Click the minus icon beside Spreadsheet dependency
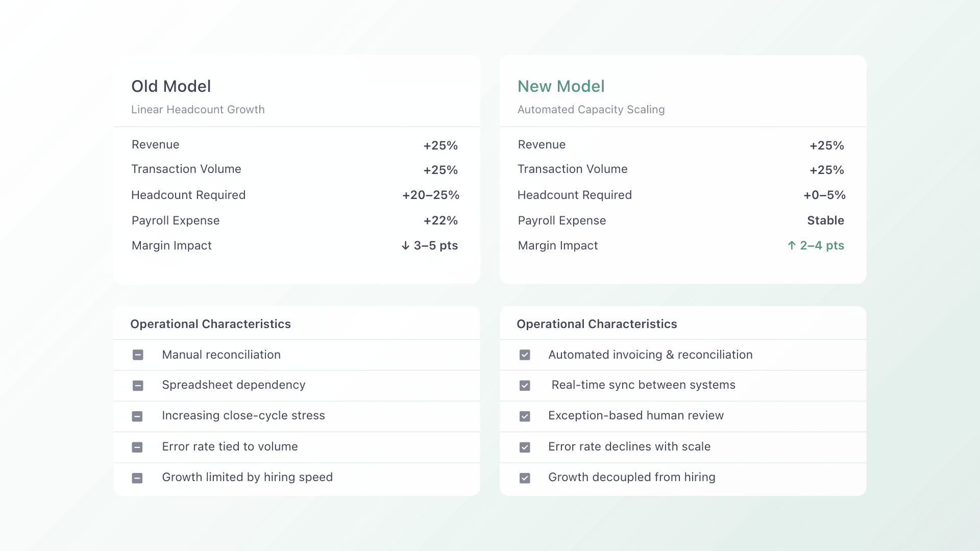 click(138, 386)
